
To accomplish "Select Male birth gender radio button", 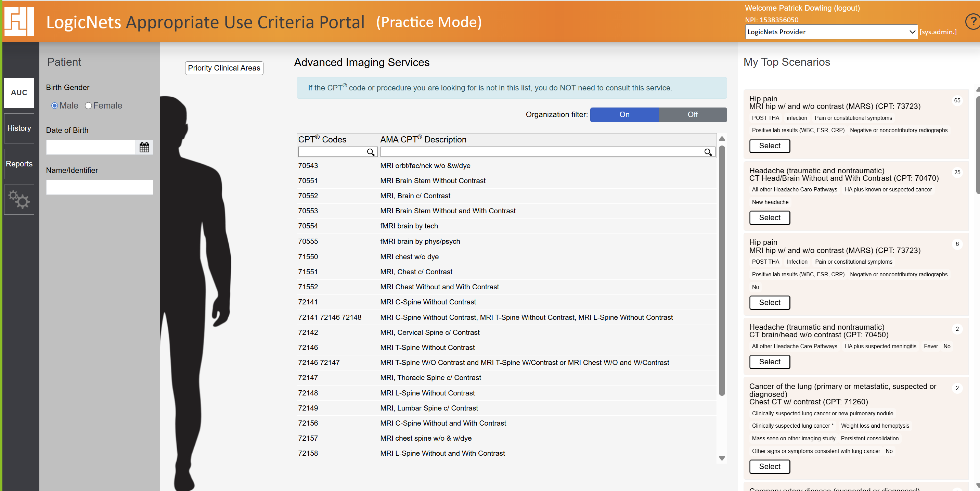I will pos(54,105).
